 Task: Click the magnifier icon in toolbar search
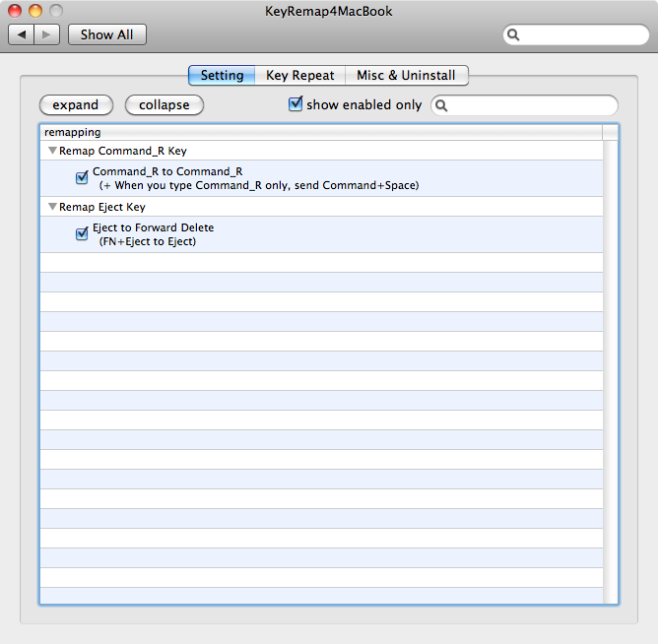click(514, 35)
